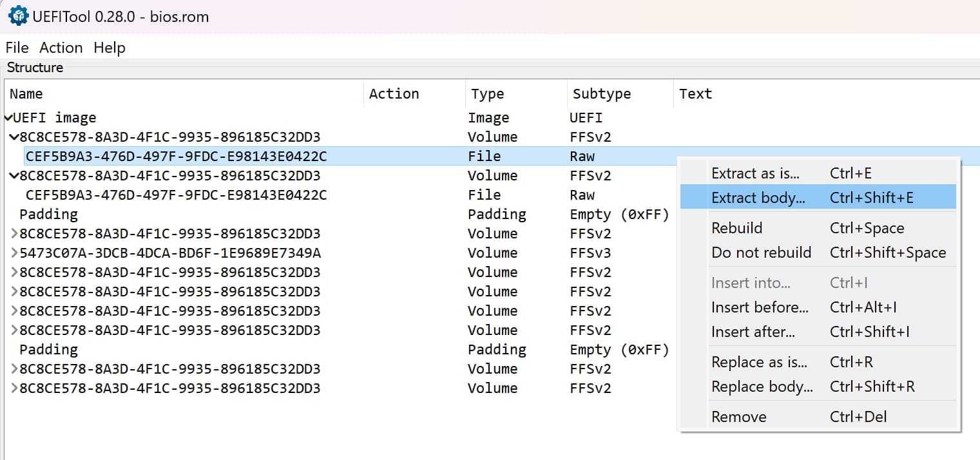Screen dimensions: 980x460
Task: Click the Name column header
Action: (x=184, y=94)
